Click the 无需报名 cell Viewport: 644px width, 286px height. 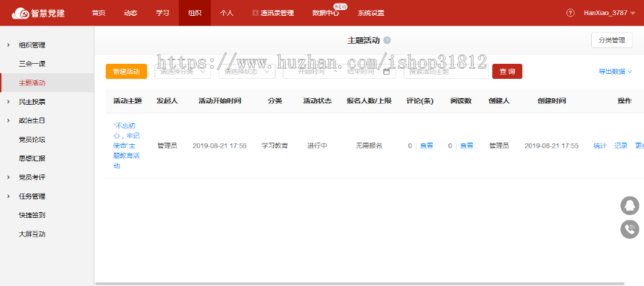pos(369,146)
